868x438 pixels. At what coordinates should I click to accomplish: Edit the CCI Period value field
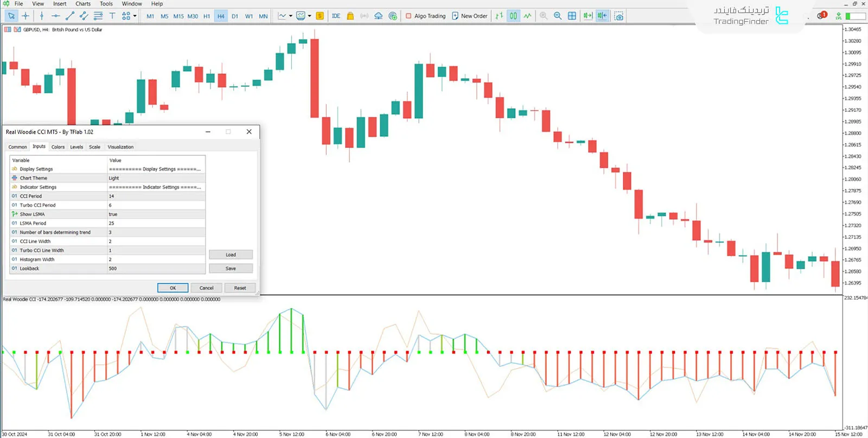click(x=156, y=196)
